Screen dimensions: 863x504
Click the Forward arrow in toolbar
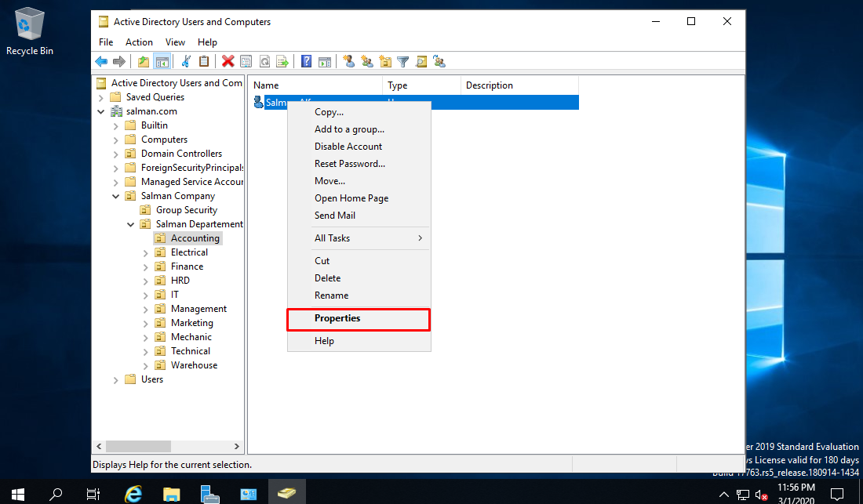pos(119,62)
